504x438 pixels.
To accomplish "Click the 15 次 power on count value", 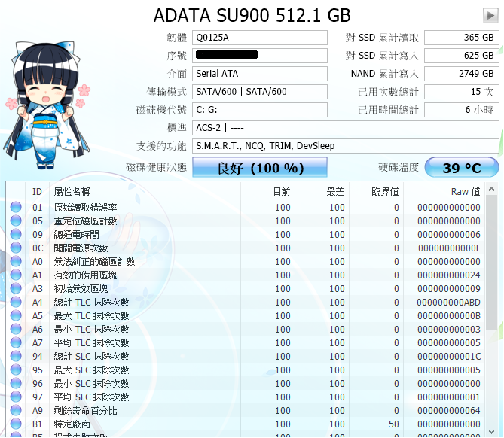I will click(x=462, y=92).
